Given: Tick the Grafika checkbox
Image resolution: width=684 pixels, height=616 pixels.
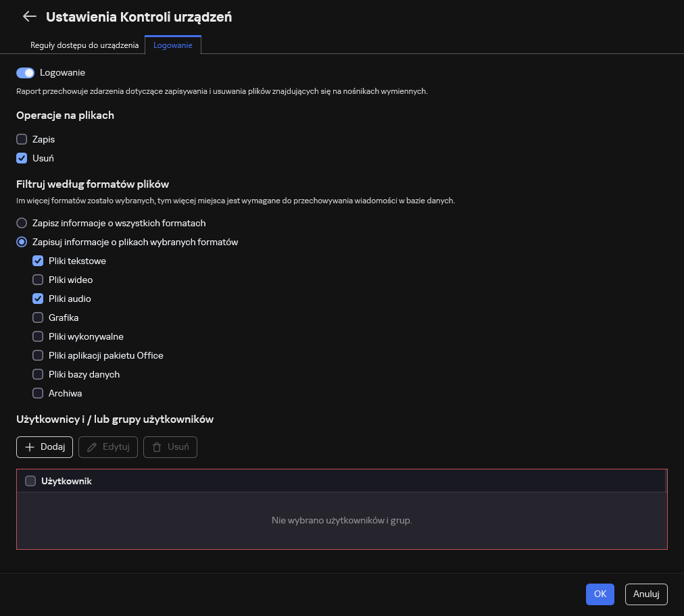Looking at the screenshot, I should [38, 317].
